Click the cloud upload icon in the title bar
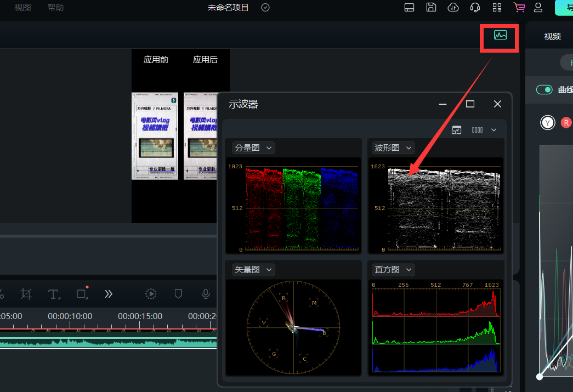This screenshot has width=573, height=392. click(453, 8)
